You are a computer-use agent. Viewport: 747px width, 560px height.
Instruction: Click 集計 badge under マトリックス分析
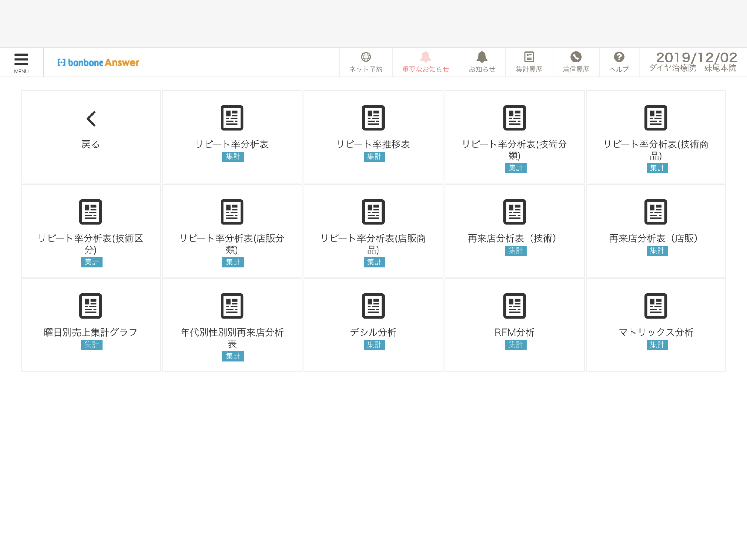[657, 345]
